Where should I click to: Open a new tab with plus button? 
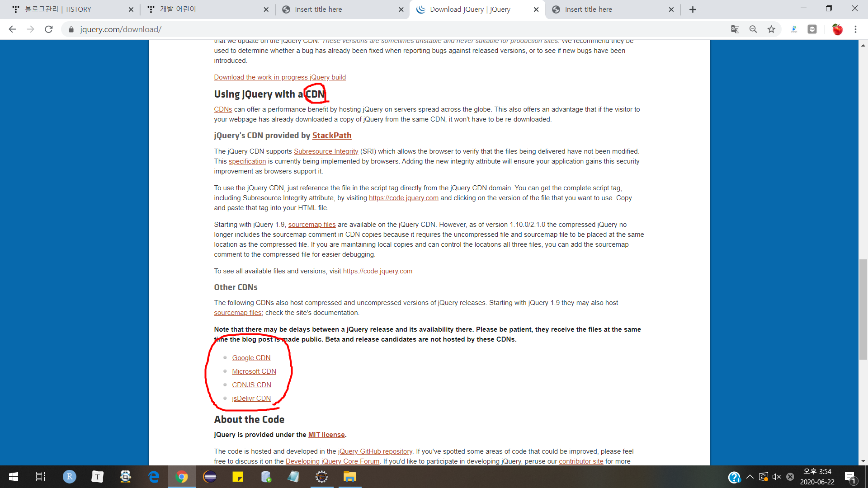[693, 9]
